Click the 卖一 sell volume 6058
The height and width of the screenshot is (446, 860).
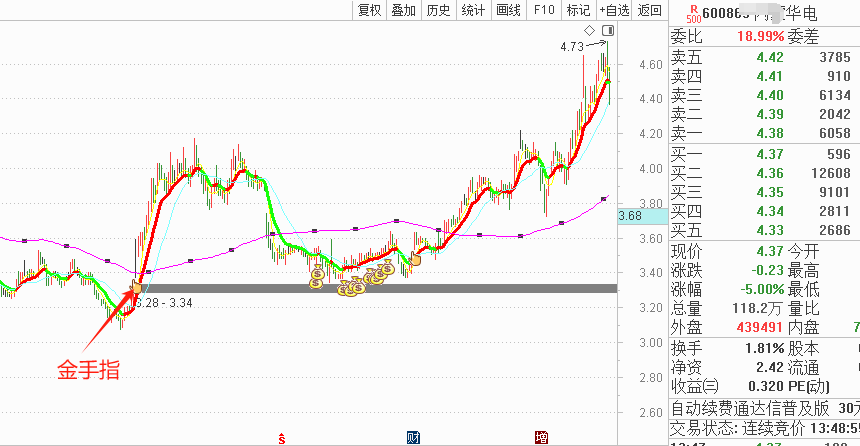coord(835,133)
